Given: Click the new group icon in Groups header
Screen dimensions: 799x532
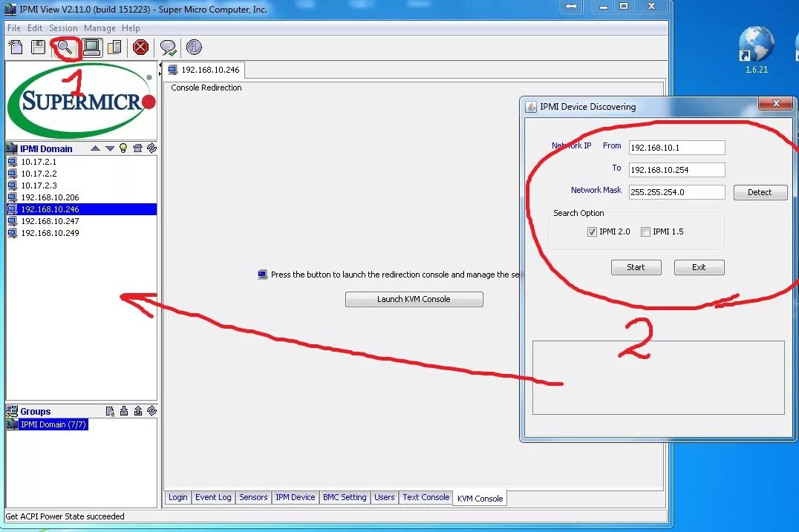Looking at the screenshot, I should click(x=110, y=411).
